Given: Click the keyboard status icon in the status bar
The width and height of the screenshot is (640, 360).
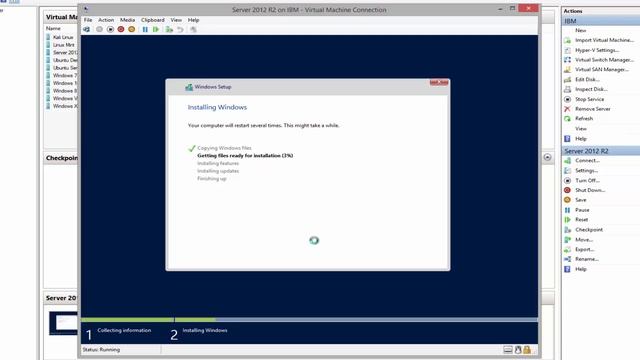Looking at the screenshot, I should pos(508,349).
